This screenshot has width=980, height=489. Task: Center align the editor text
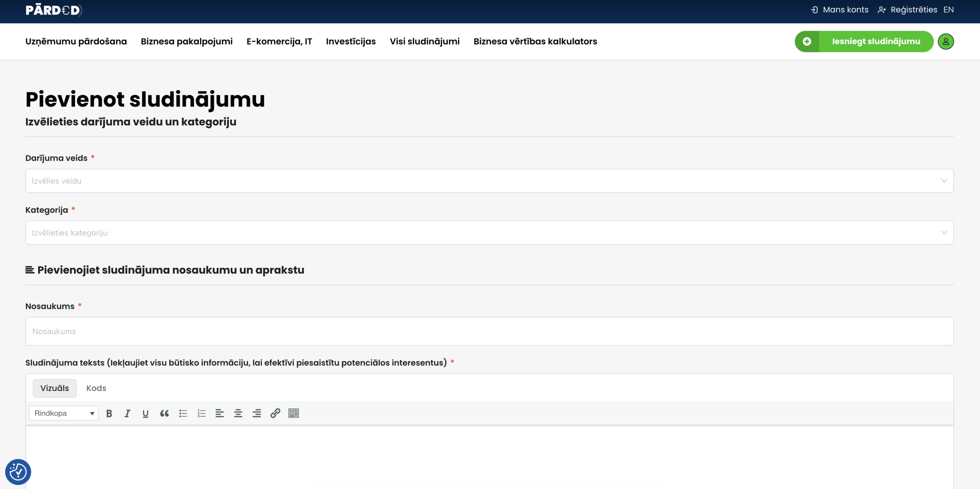coord(238,413)
